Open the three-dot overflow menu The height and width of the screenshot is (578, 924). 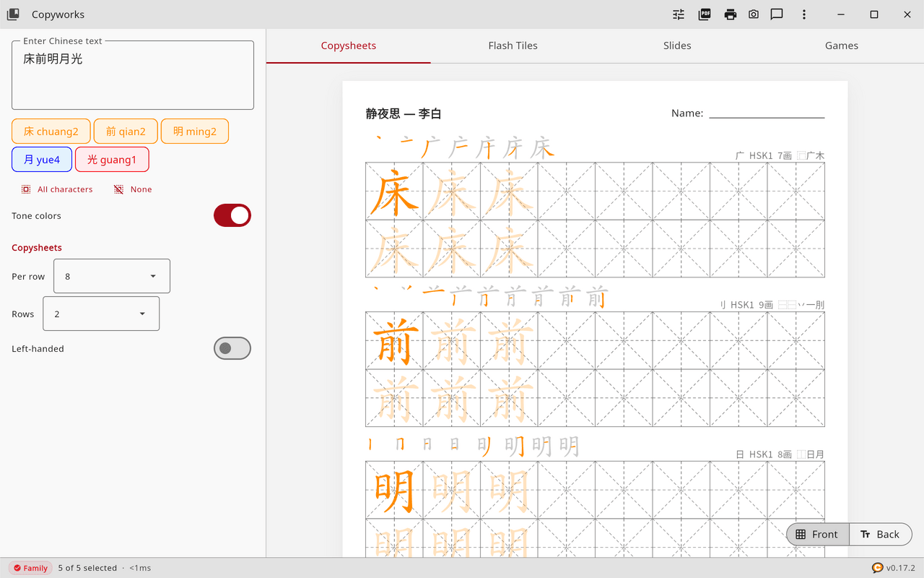[804, 14]
